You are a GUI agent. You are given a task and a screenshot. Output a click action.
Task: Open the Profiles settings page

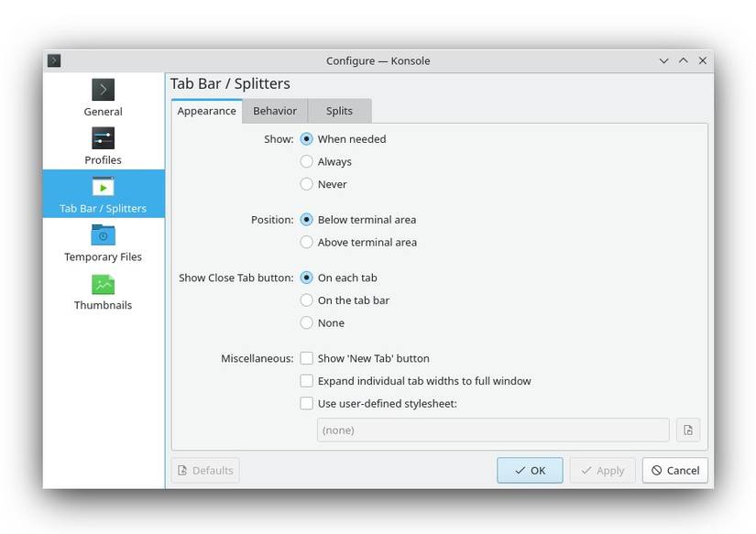click(103, 147)
